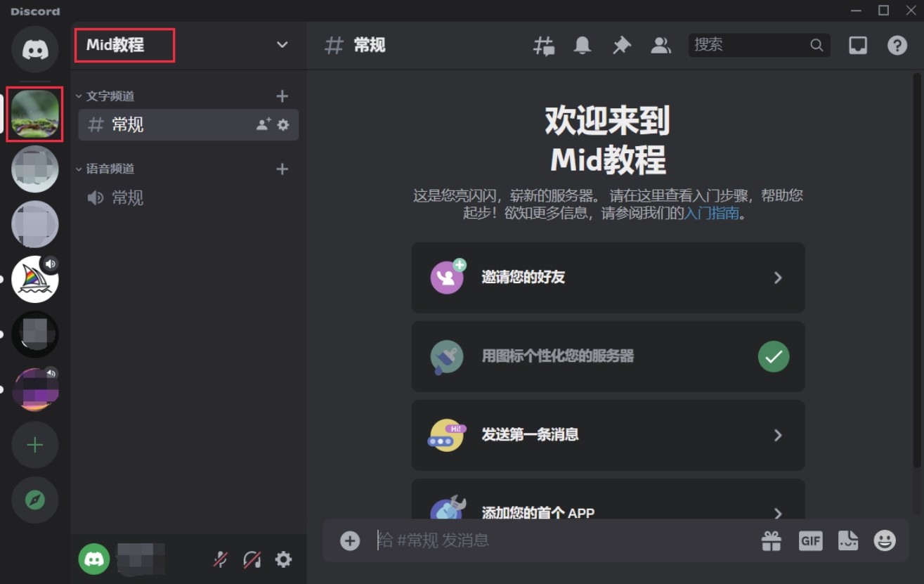
Task: Add a server with plus button
Action: click(34, 445)
